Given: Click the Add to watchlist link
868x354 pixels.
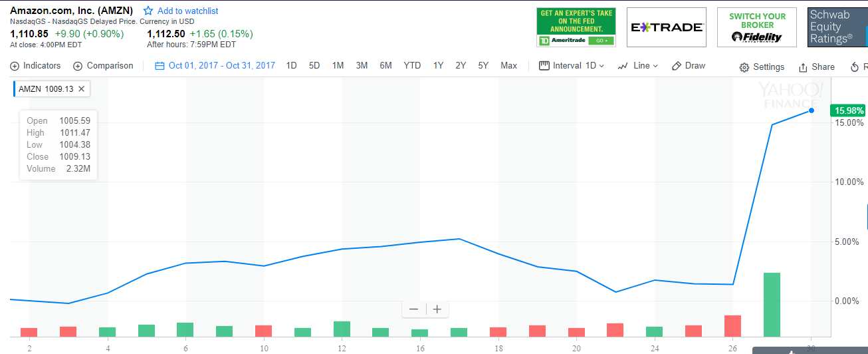Looking at the screenshot, I should coord(187,11).
